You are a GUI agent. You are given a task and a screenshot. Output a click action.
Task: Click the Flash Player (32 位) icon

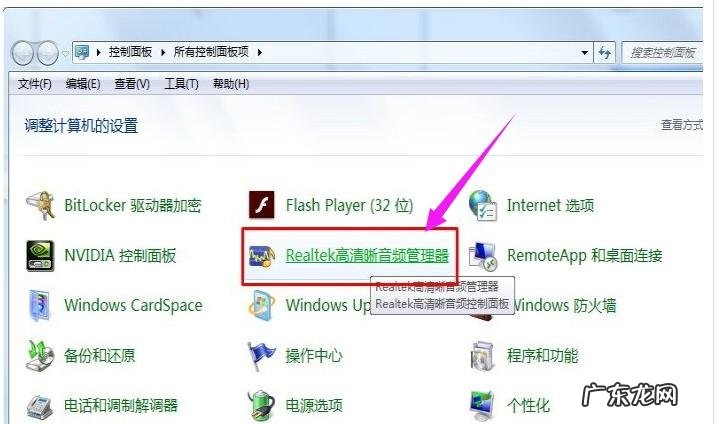(x=262, y=205)
